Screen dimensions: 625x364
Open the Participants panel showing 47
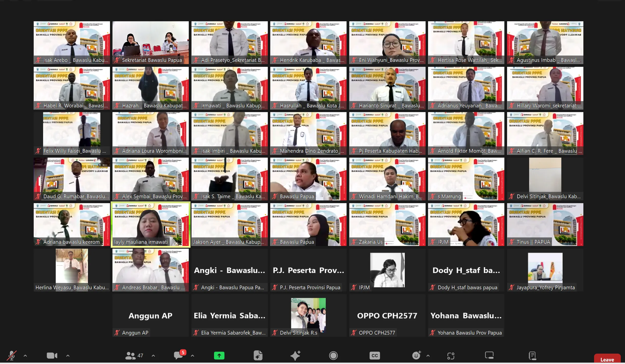[134, 356]
